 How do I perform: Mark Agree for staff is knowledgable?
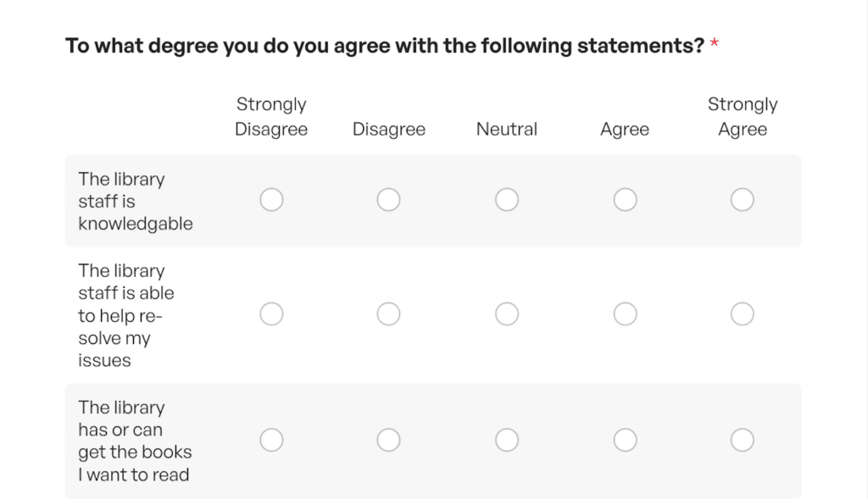(625, 200)
